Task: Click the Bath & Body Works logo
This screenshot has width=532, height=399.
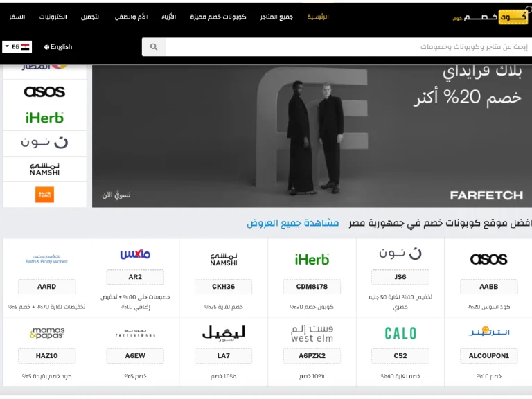Action: pyautogui.click(x=46, y=259)
